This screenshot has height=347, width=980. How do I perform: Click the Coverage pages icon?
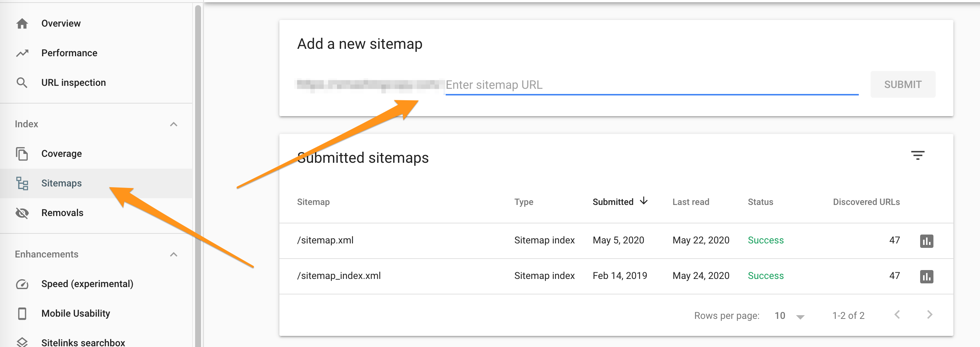(x=22, y=154)
